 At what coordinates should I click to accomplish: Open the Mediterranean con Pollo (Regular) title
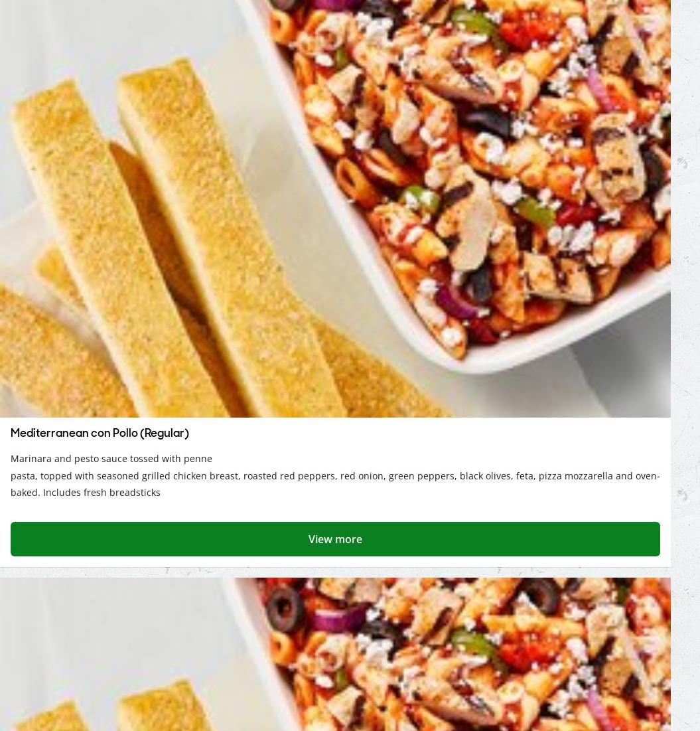coord(100,433)
